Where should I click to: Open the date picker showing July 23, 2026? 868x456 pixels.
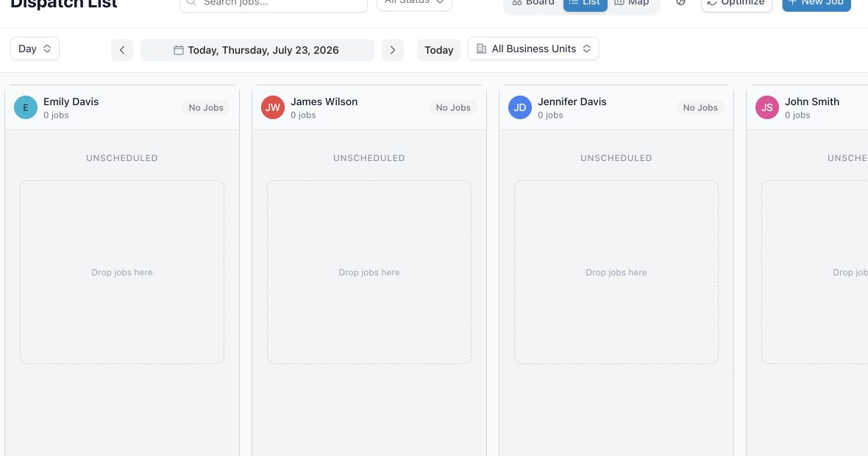pos(257,50)
